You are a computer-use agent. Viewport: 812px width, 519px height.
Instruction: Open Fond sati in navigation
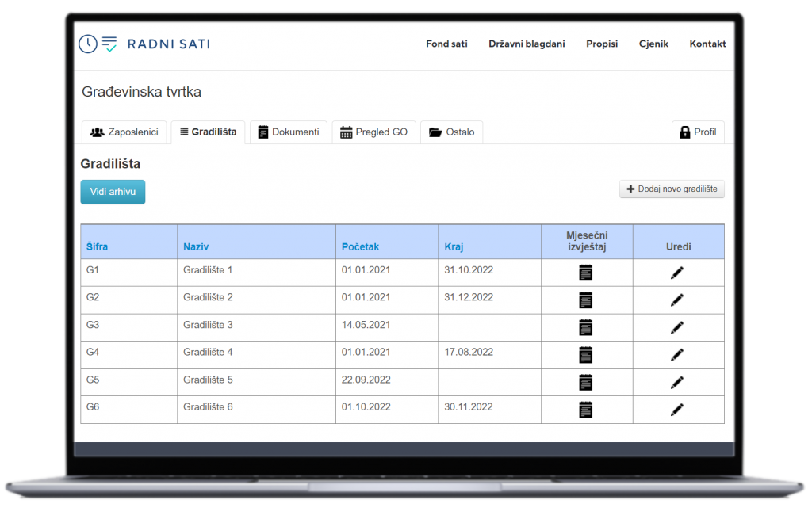[446, 44]
